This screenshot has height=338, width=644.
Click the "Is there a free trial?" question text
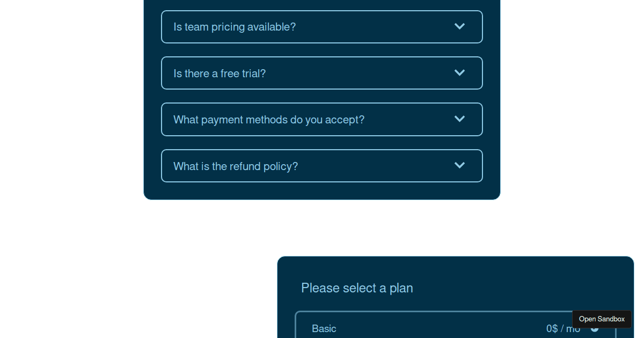click(x=219, y=74)
